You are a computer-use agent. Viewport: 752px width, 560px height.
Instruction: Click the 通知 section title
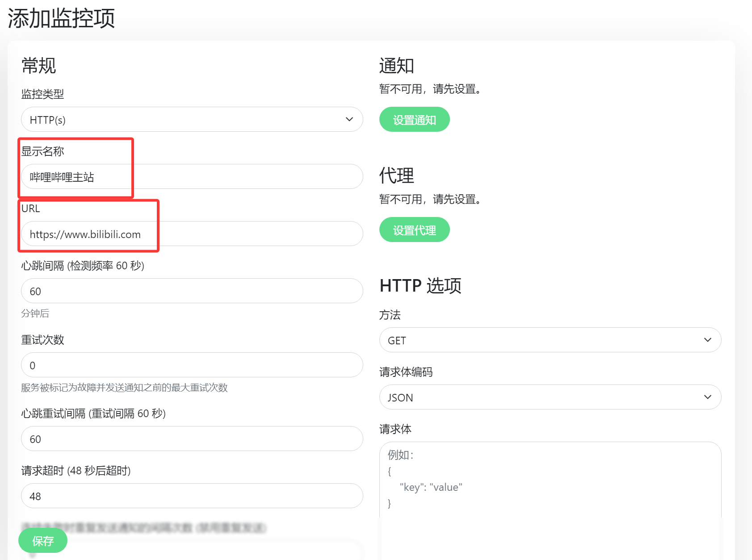[x=396, y=65]
